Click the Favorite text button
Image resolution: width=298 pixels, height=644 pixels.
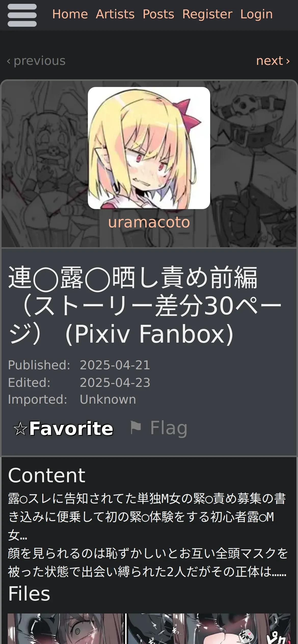(x=71, y=428)
